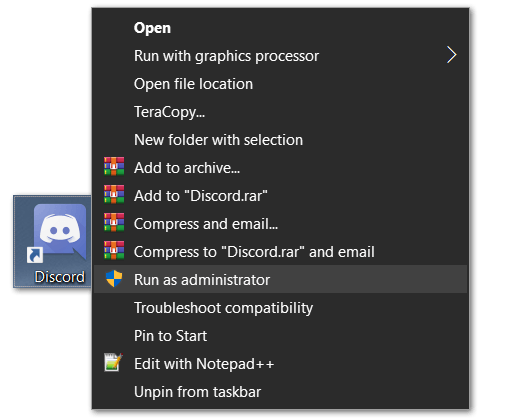Choose Open from the context menu

[x=281, y=28]
